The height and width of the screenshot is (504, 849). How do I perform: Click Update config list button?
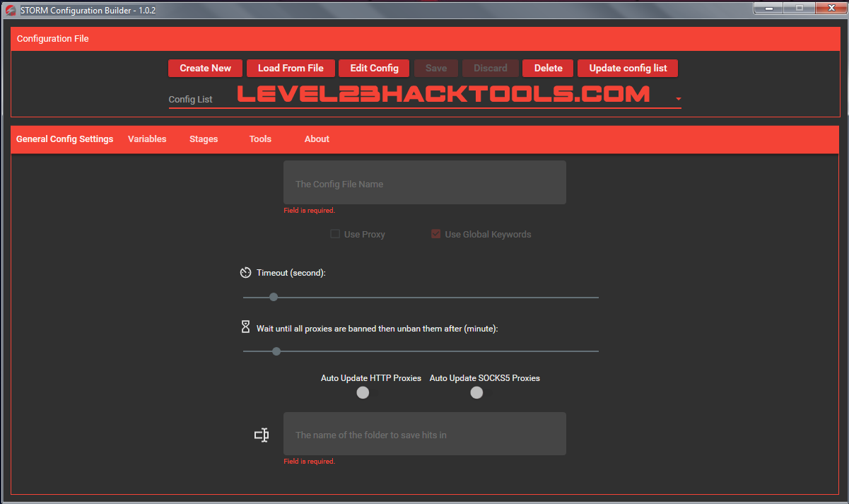[x=628, y=68]
